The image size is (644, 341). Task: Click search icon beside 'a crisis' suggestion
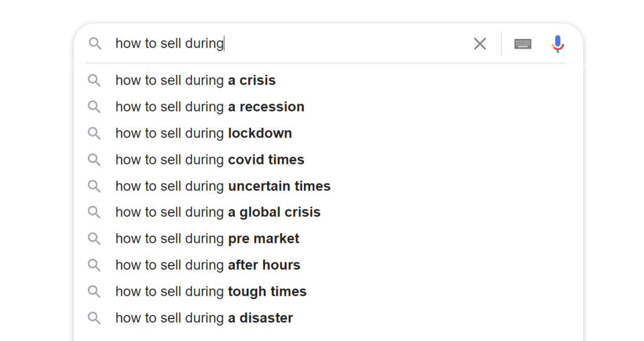(94, 80)
